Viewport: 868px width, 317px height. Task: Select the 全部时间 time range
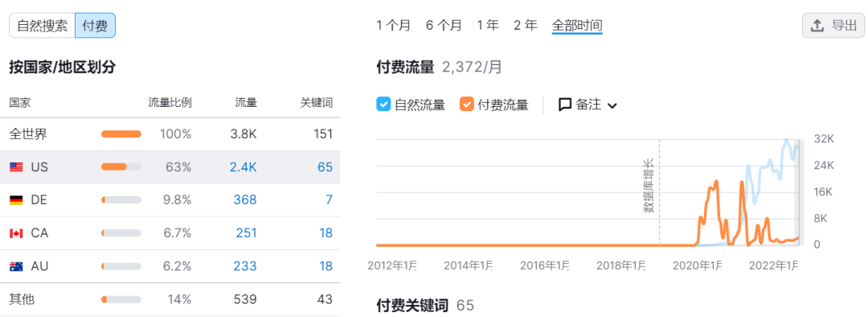pos(577,26)
